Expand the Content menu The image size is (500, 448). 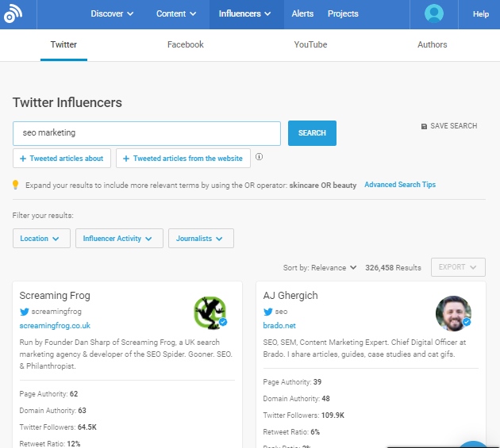point(176,13)
